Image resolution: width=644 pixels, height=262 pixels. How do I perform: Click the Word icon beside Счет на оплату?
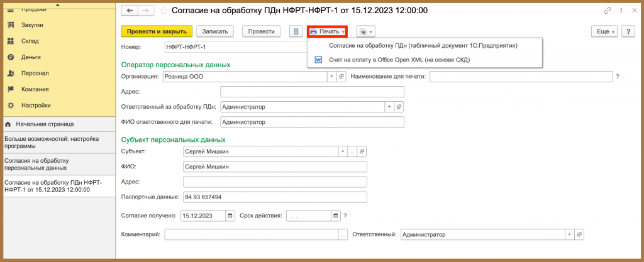coord(318,60)
